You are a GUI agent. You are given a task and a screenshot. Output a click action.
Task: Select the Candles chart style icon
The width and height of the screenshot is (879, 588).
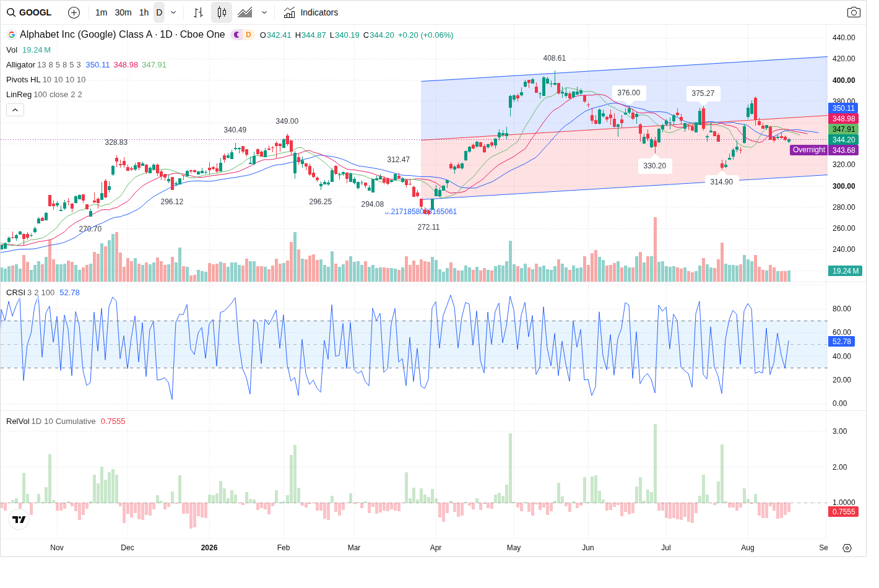[222, 12]
